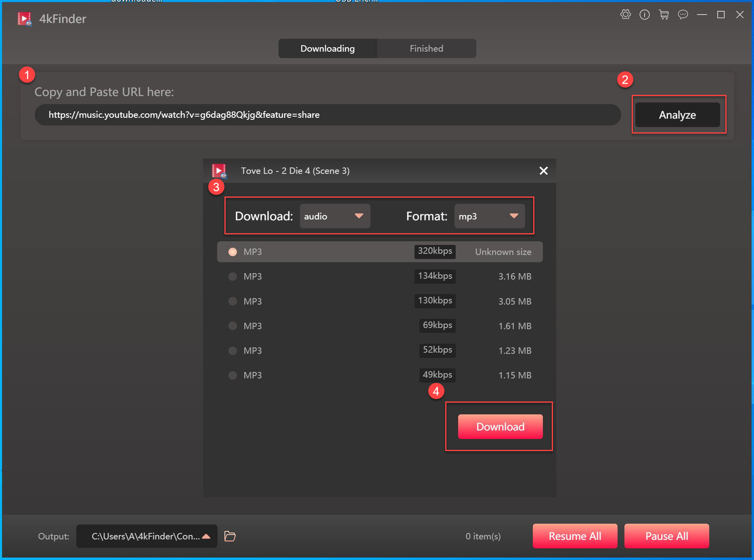Open the Format mp3 dropdown
The height and width of the screenshot is (560, 754).
coord(489,216)
